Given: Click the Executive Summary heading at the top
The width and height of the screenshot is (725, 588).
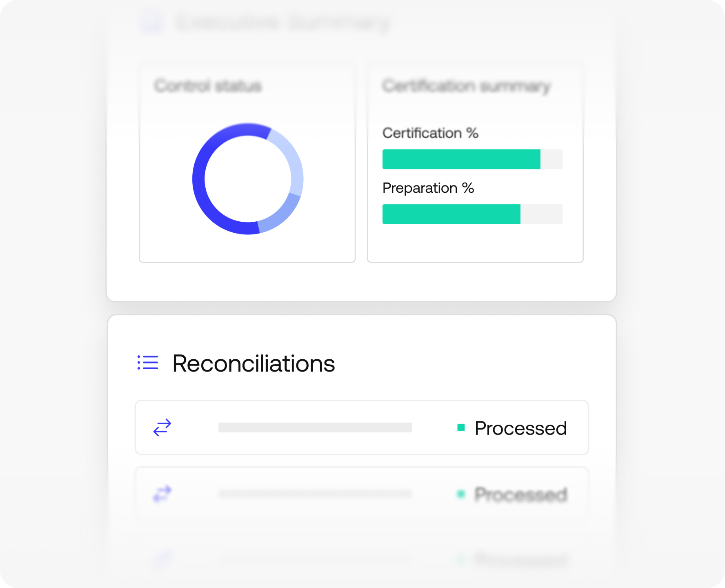Looking at the screenshot, I should (x=283, y=22).
